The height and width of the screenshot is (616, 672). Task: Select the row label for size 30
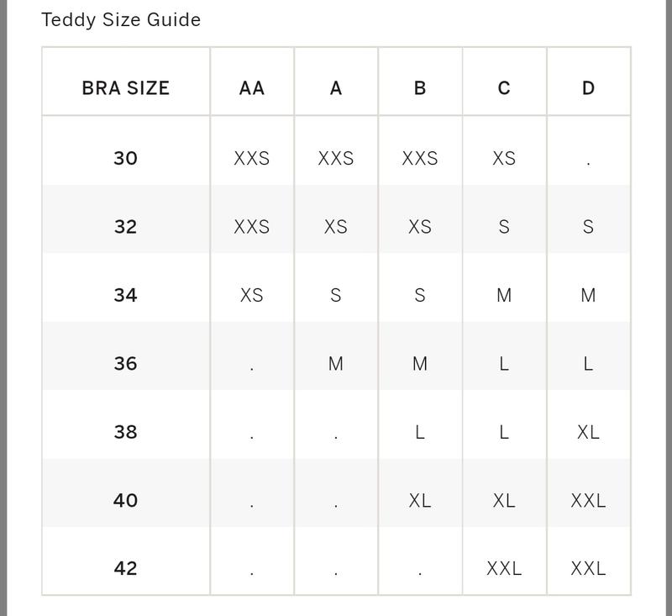tap(126, 158)
